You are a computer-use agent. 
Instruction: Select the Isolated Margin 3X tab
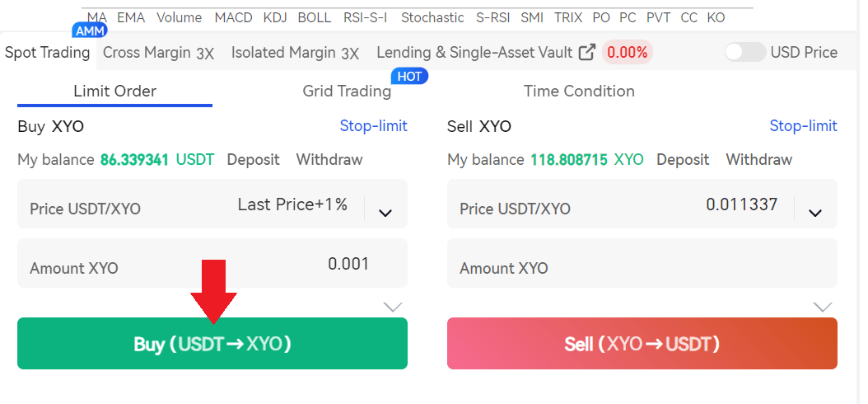[x=295, y=53]
